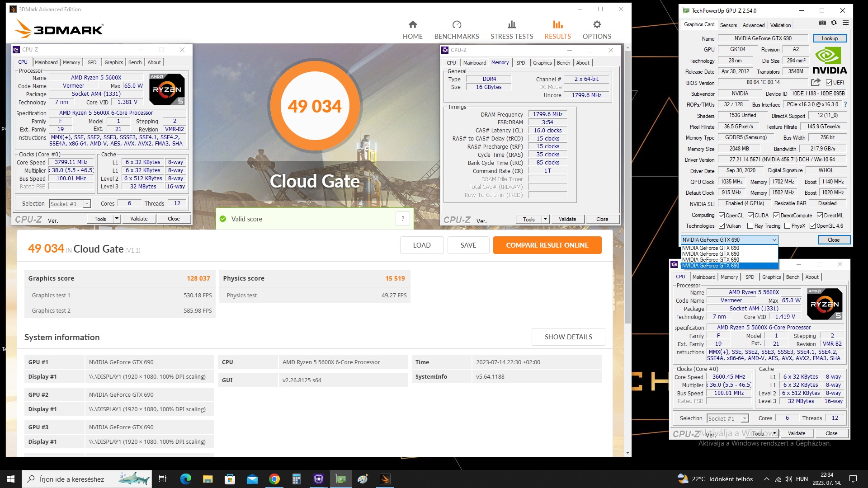
Task: Open the GPU-Z hamburger menu
Action: pyautogui.click(x=845, y=23)
